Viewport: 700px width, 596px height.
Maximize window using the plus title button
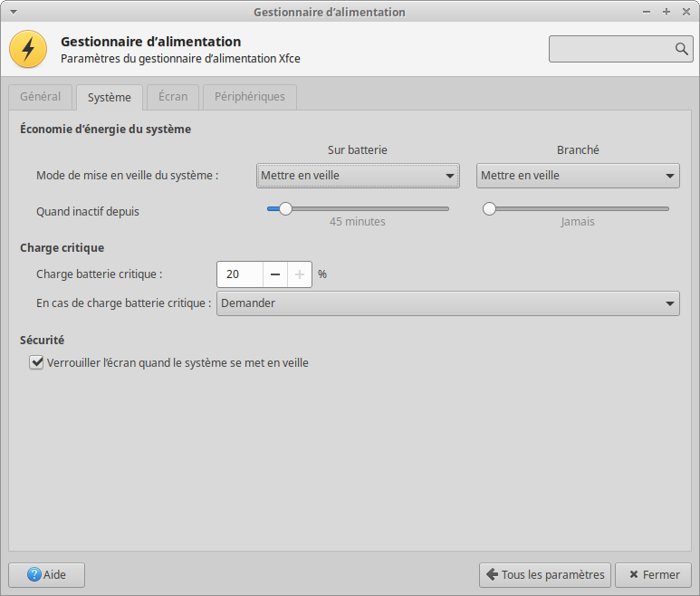[x=666, y=12]
